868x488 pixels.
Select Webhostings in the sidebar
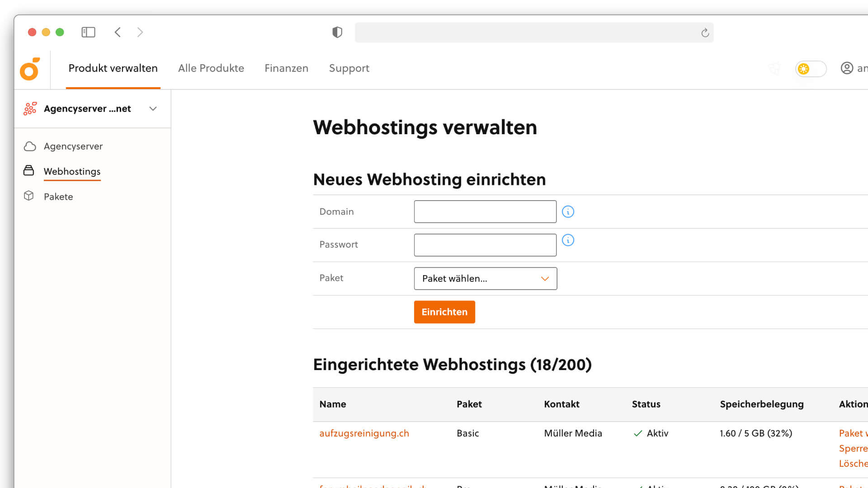coord(72,172)
